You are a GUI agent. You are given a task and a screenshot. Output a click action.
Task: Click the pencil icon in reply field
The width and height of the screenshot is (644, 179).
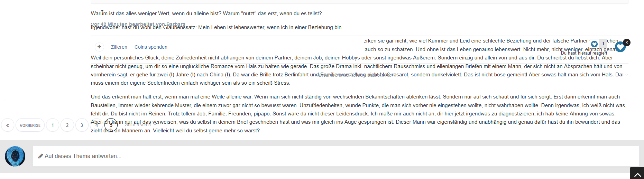coord(40,156)
